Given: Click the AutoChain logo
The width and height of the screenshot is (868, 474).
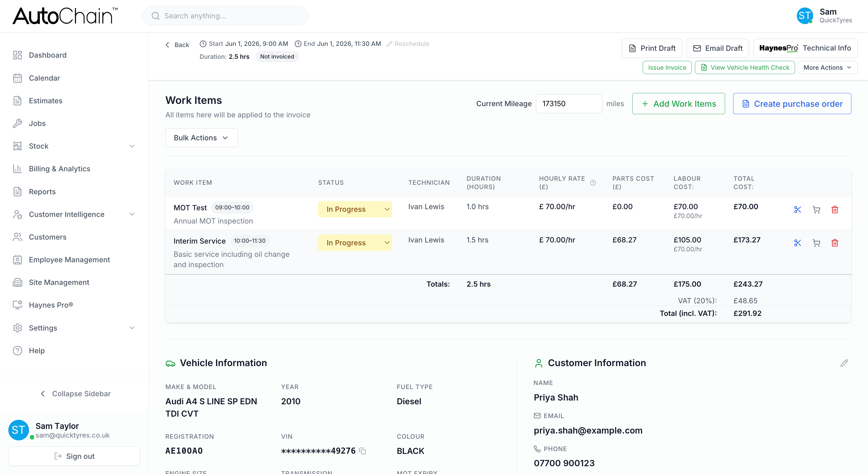Looking at the screenshot, I should (x=65, y=16).
